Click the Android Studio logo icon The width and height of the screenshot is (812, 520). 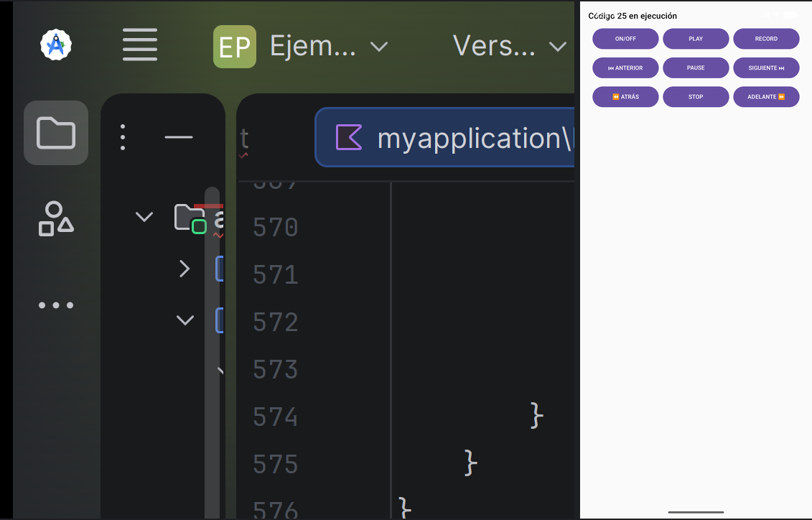click(56, 45)
